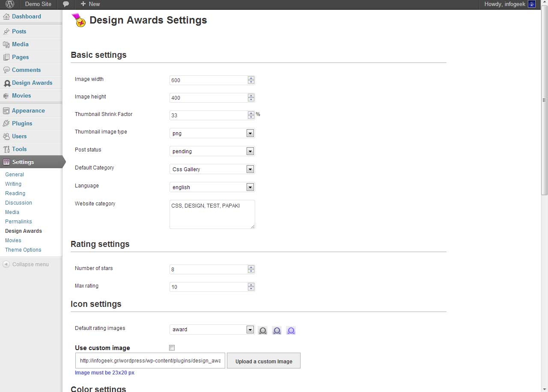Go to Reading settings submenu
The width and height of the screenshot is (548, 392).
click(x=15, y=193)
